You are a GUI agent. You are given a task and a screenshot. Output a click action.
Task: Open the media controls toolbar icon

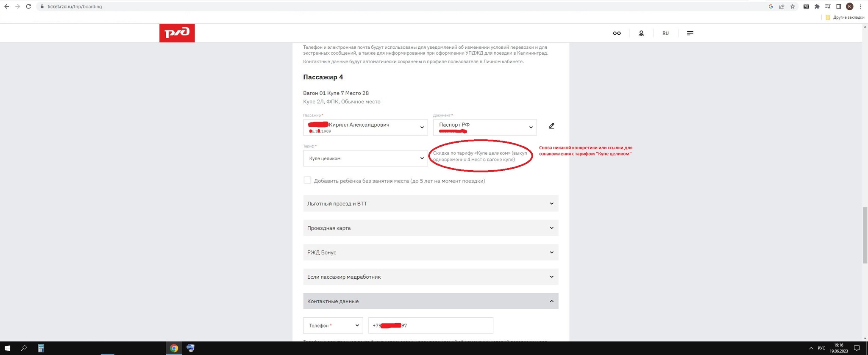pyautogui.click(x=828, y=6)
